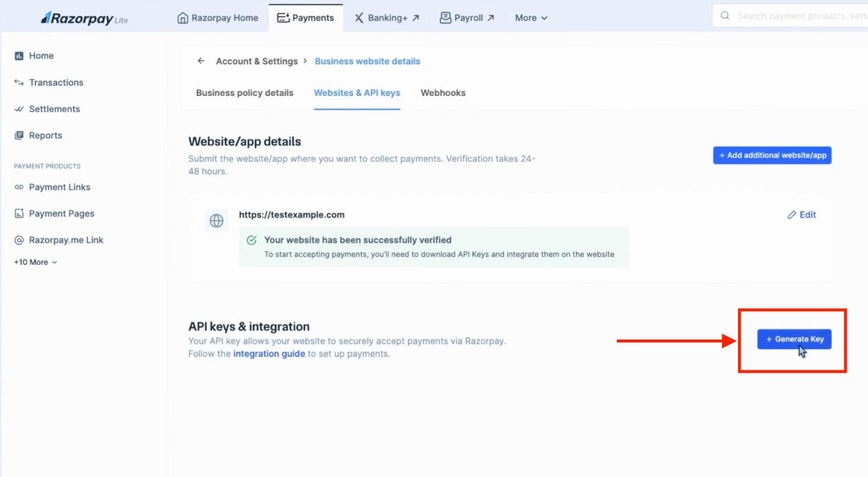Open the More dropdown in the top navigation
This screenshot has height=477, width=868.
(531, 18)
